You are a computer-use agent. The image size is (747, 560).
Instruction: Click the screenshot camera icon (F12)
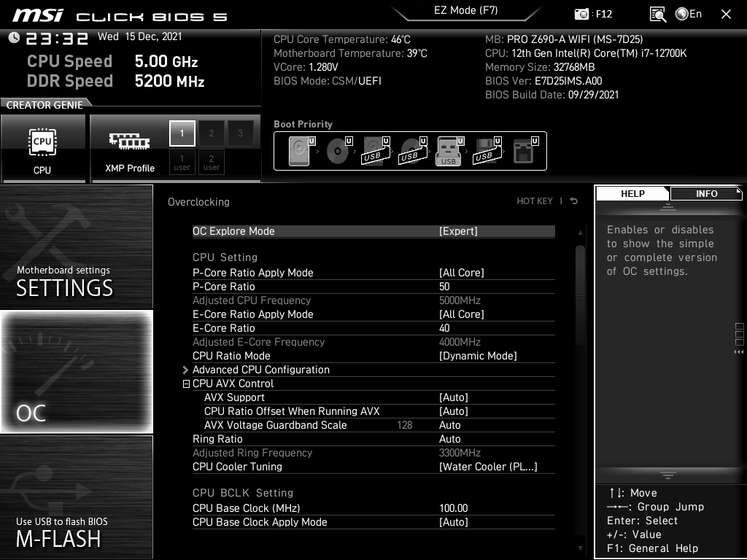(581, 15)
